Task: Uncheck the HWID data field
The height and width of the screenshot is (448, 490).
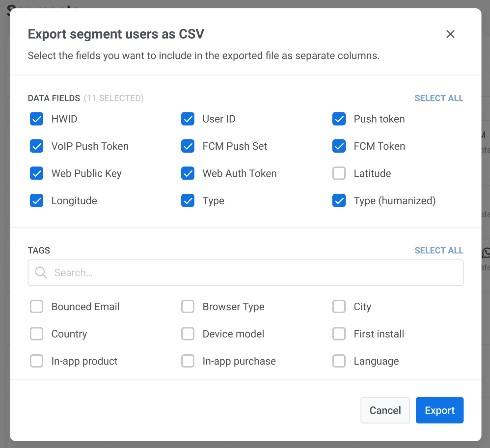Action: (36, 119)
